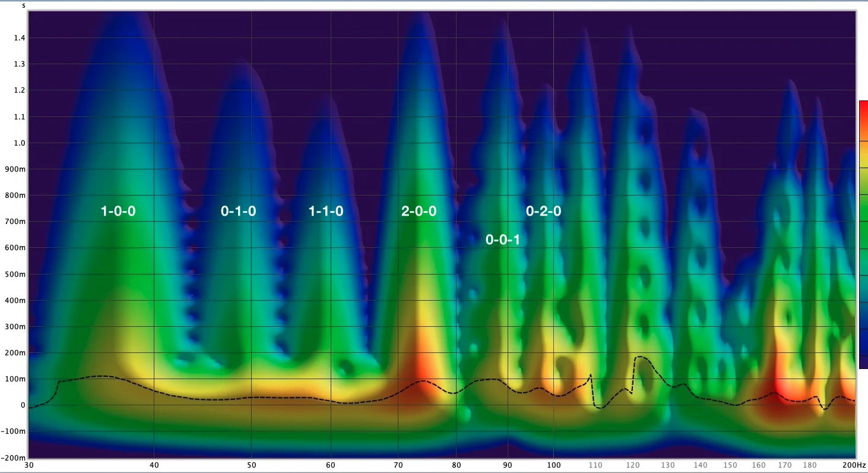Click the 500m time axis label
This screenshot has height=473, width=868.
16,275
